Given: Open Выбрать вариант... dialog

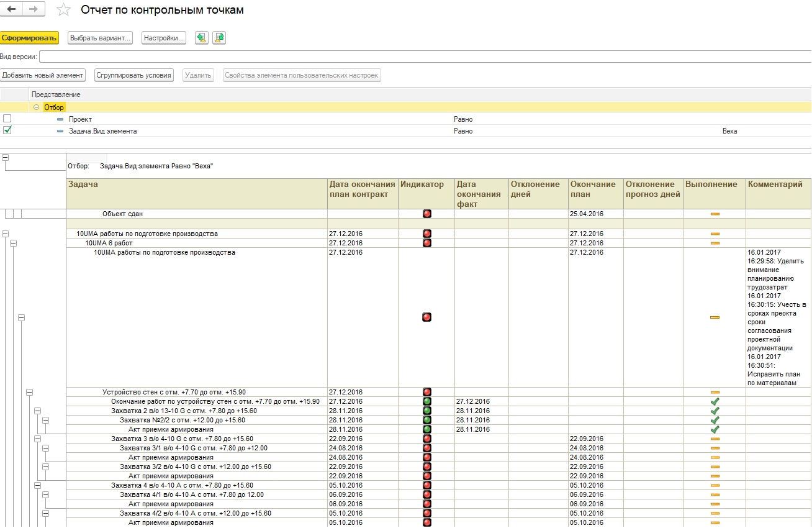Looking at the screenshot, I should coord(101,38).
